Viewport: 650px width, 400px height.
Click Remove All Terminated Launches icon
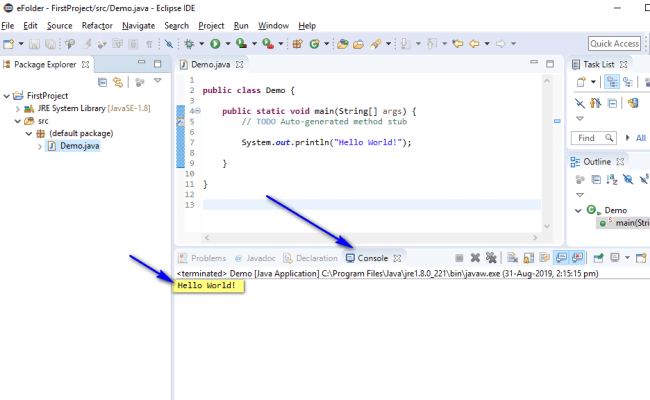coord(491,258)
